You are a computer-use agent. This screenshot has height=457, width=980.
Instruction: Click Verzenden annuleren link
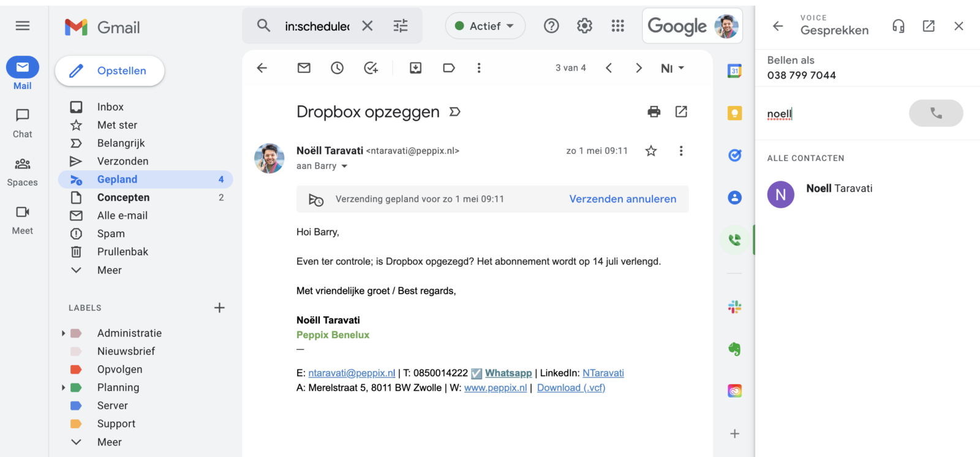(x=623, y=199)
